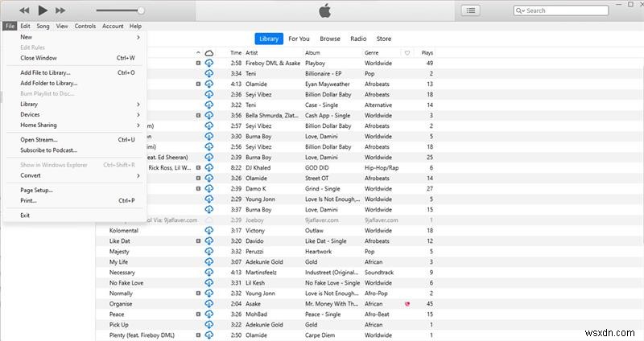Sort songs by Genre column
The height and width of the screenshot is (341, 644).
[371, 52]
